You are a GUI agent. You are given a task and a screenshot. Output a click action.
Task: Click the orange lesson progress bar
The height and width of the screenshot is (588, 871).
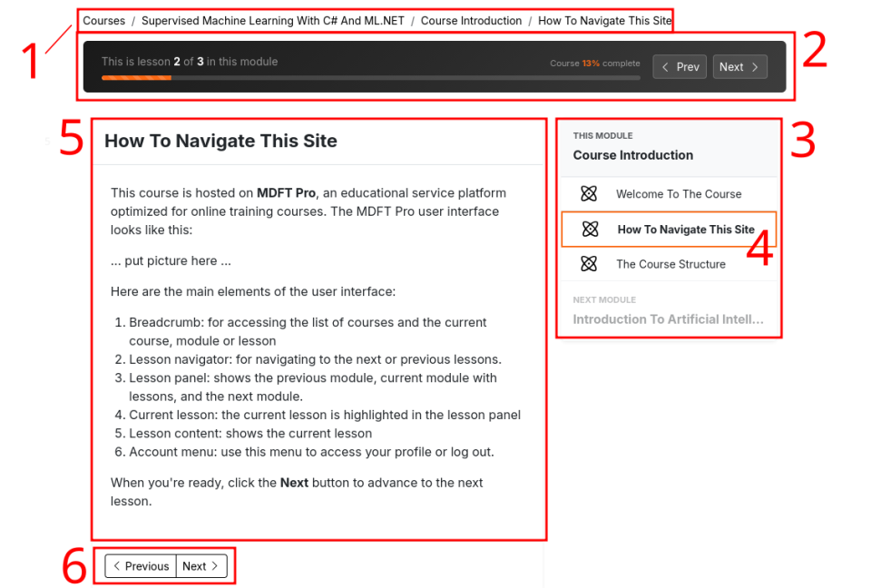click(136, 78)
